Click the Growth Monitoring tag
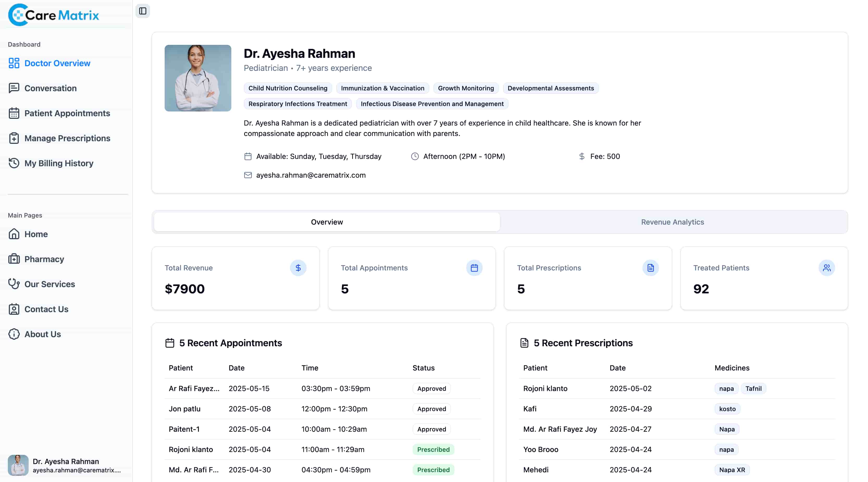Viewport: 868px width, 482px height. 466,88
